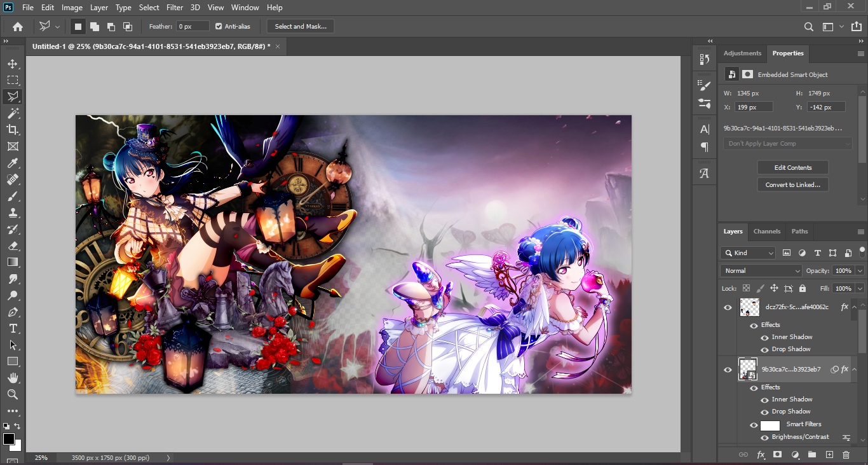Switch to the Paths tab
868x465 pixels.
pyautogui.click(x=800, y=232)
